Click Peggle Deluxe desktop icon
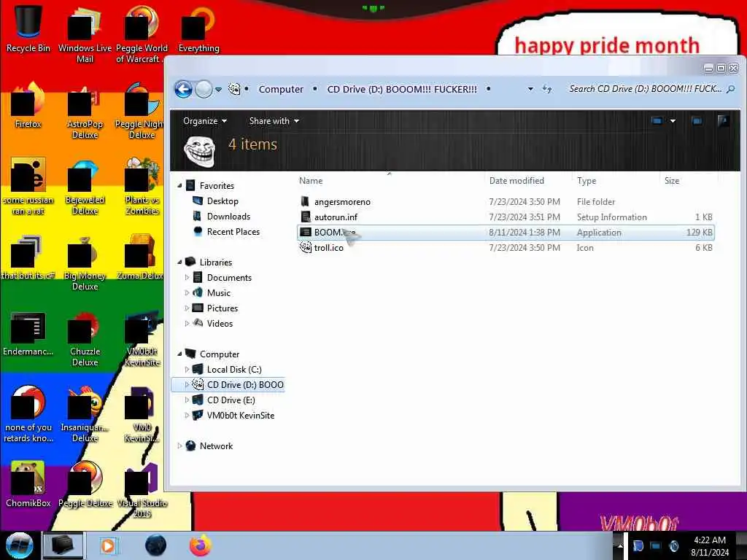The height and width of the screenshot is (560, 747). (x=85, y=484)
